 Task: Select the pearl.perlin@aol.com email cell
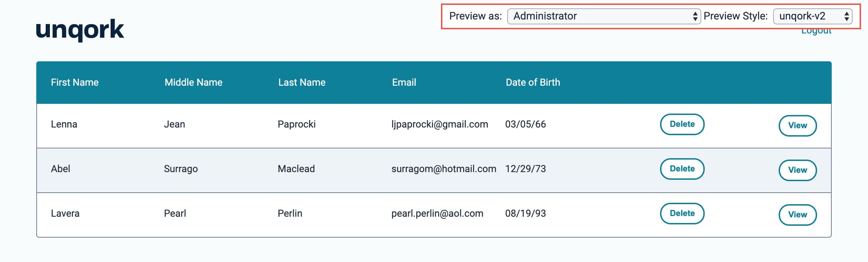[x=437, y=214]
